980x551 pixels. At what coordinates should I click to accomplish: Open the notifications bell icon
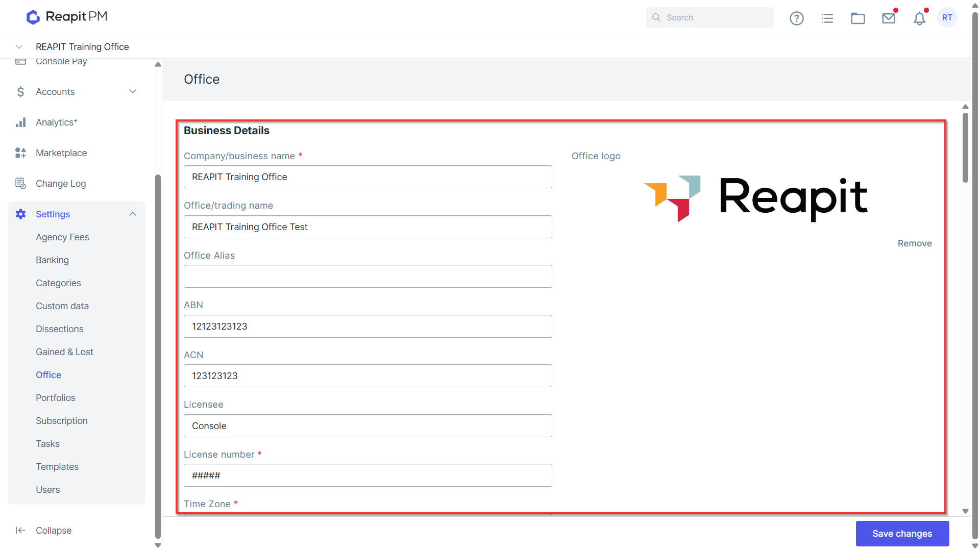tap(919, 18)
